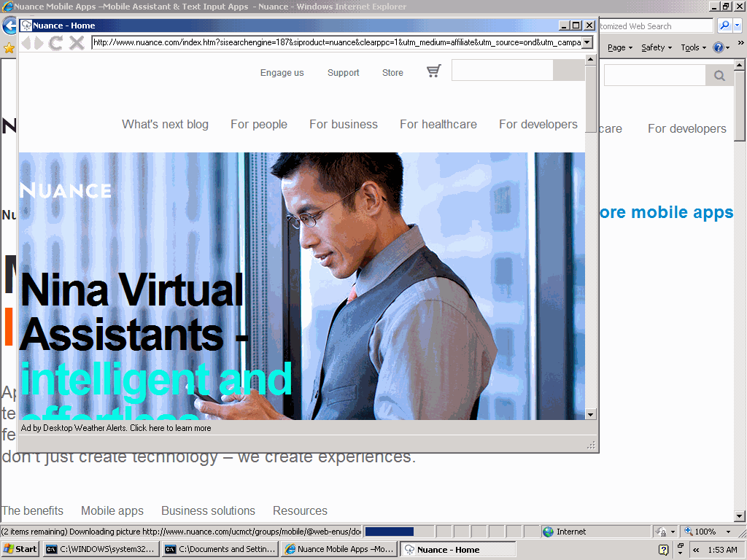
Task: Open the Support link in the popup
Action: click(x=343, y=72)
